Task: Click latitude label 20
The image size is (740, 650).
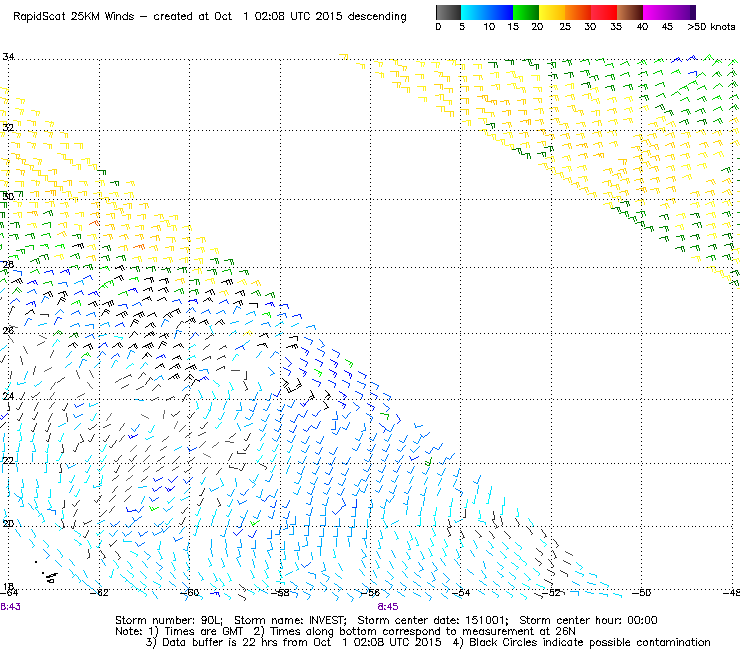Action: (x=8, y=523)
